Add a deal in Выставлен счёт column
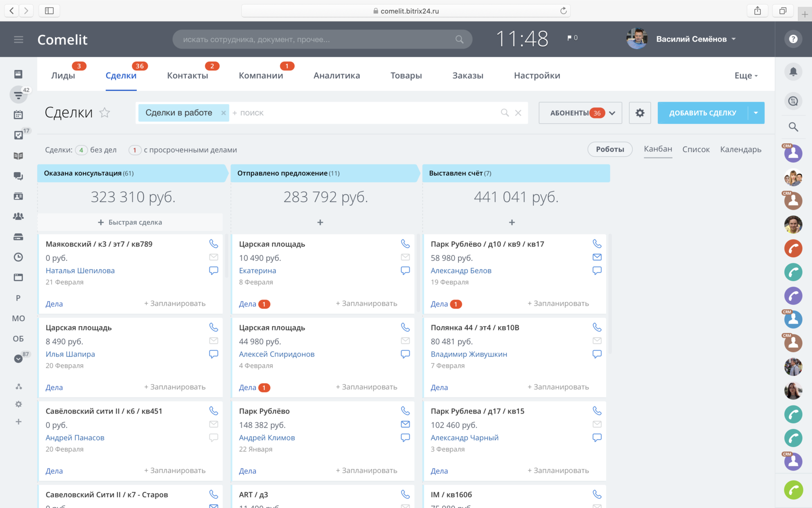This screenshot has height=508, width=812. 512,223
